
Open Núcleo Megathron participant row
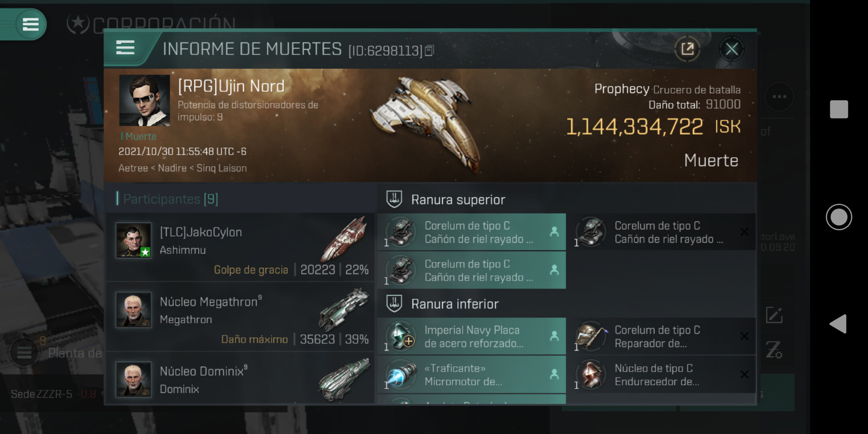(x=240, y=317)
